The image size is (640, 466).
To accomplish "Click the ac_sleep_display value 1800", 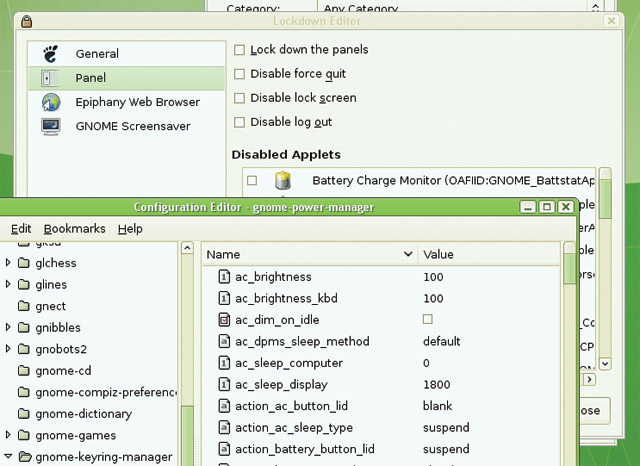I will pyautogui.click(x=436, y=384).
